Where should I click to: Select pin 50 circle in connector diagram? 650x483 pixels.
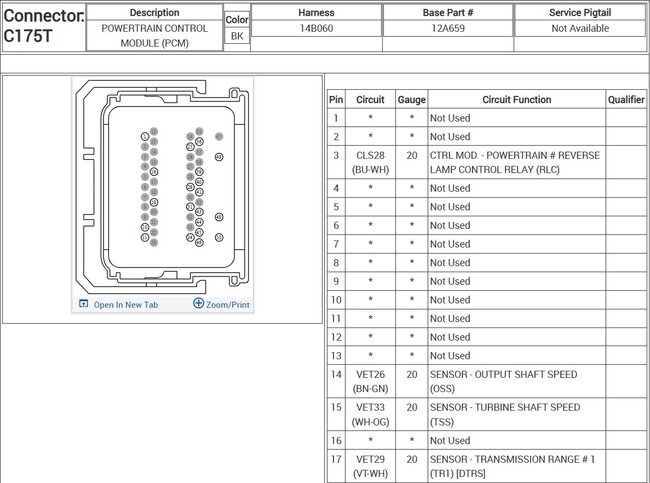click(219, 237)
